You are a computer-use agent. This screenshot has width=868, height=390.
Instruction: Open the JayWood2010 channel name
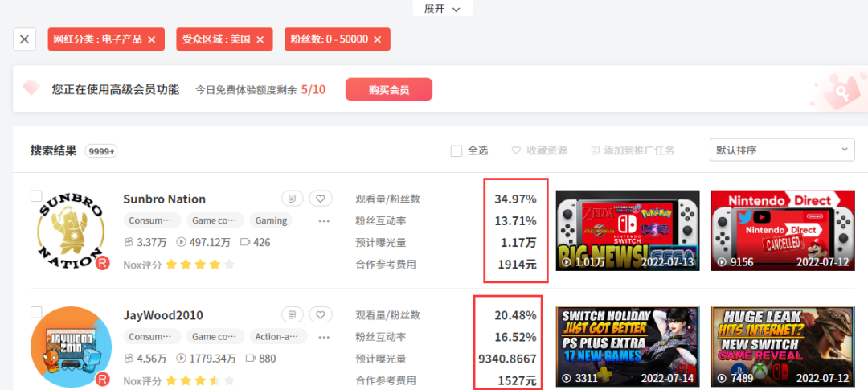click(162, 315)
